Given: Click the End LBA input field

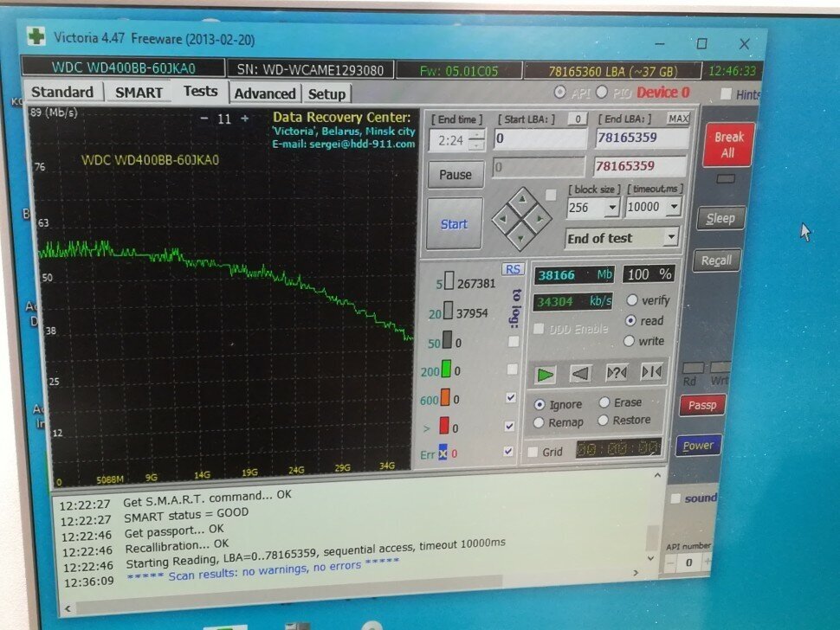Looking at the screenshot, I should click(642, 138).
